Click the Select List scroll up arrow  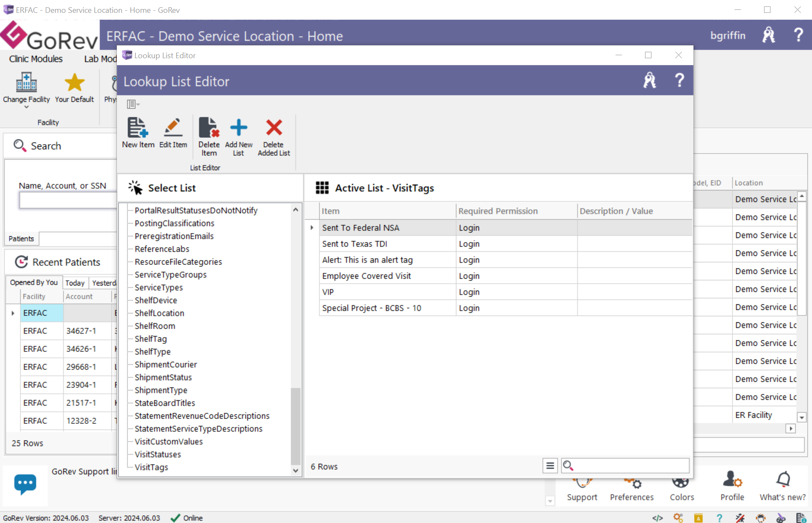[x=295, y=210]
